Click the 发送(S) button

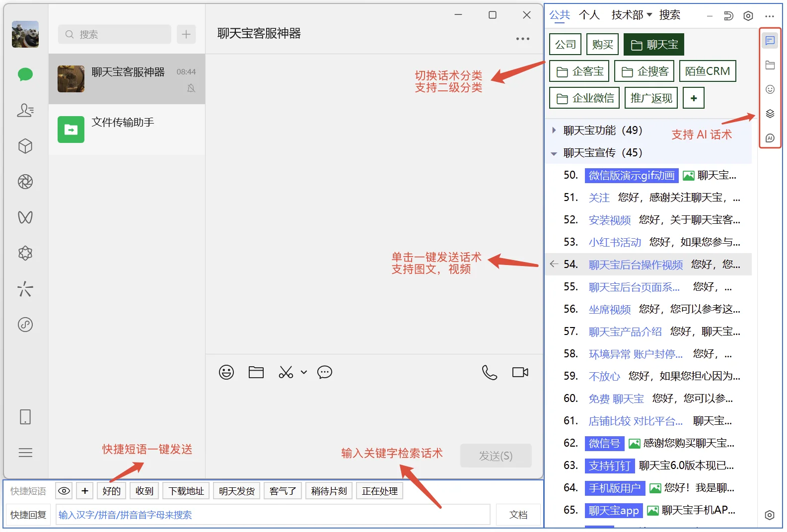tap(496, 456)
